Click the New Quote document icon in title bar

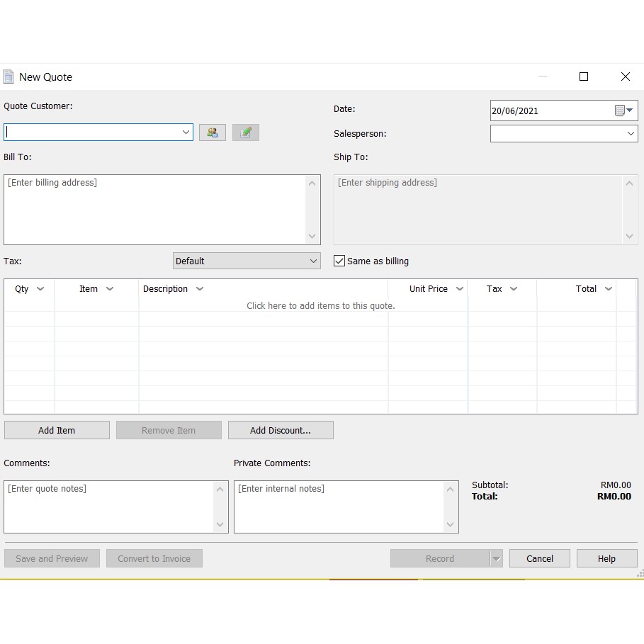pos(9,77)
